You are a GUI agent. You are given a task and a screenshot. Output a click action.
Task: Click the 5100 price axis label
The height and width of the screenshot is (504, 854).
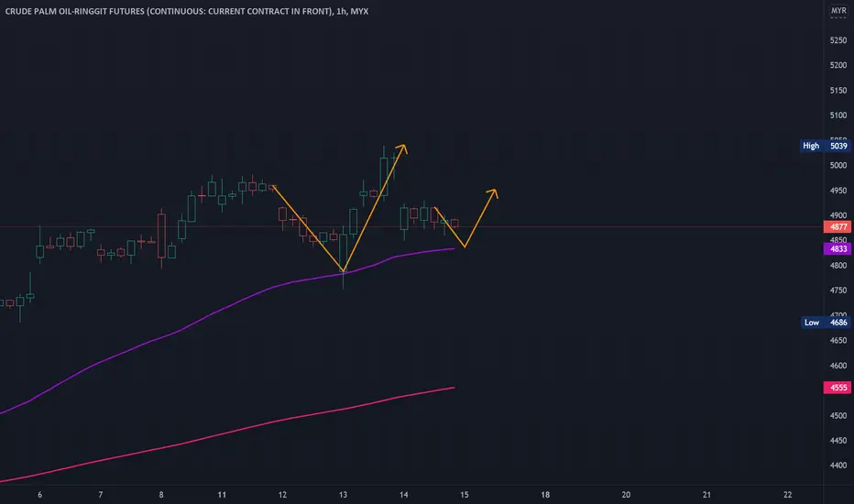(x=838, y=115)
